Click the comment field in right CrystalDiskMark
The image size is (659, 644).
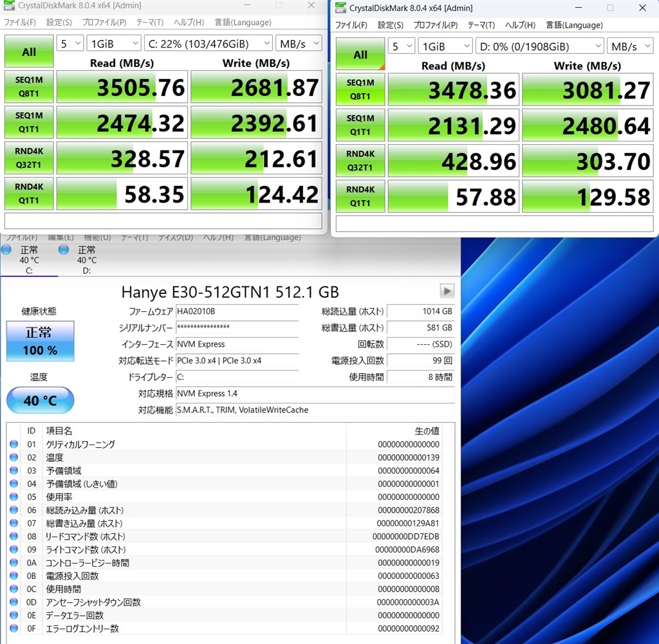(x=495, y=223)
